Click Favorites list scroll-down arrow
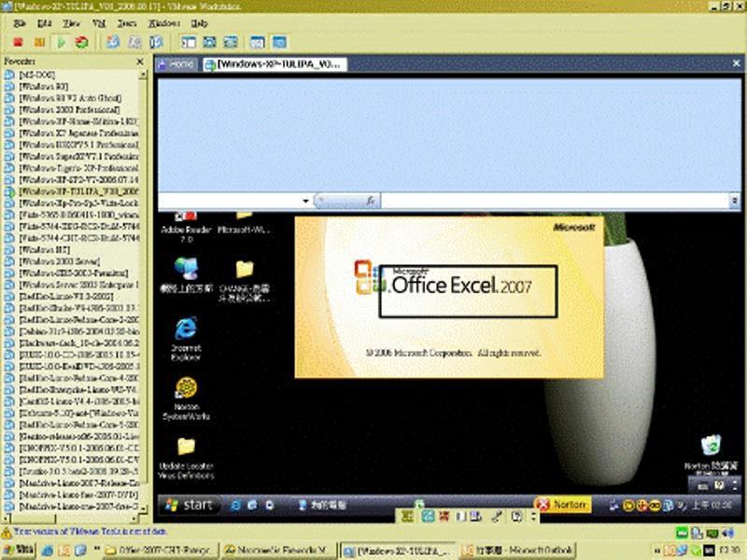 coord(144,509)
